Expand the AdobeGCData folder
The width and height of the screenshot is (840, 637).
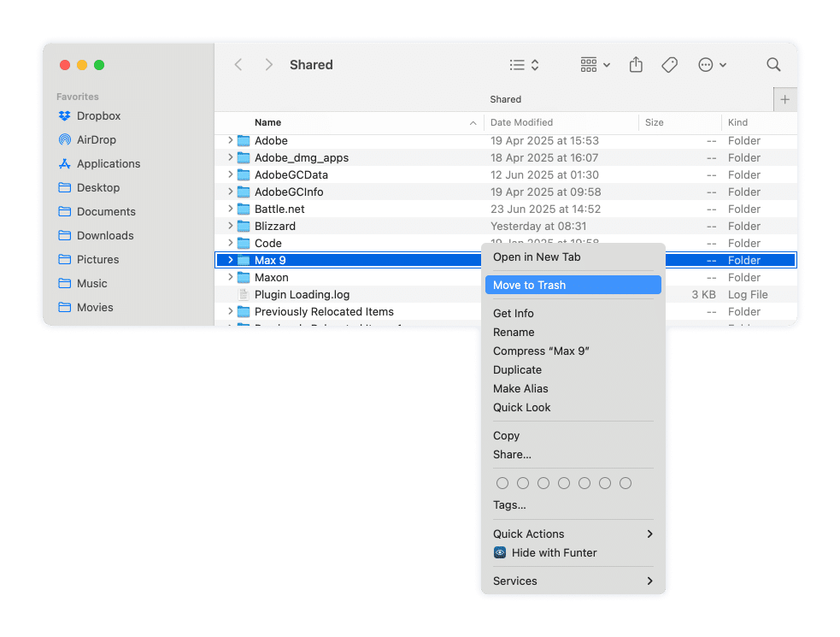231,174
